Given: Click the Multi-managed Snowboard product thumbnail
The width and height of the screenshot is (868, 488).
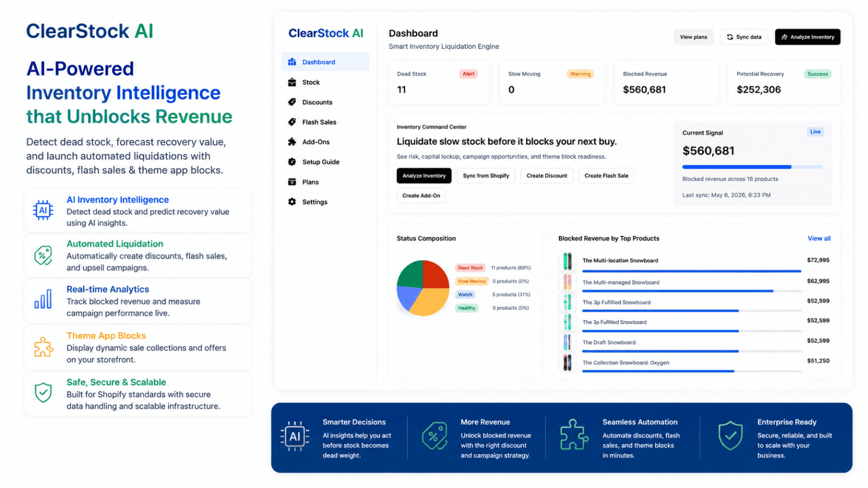Looking at the screenshot, I should [567, 282].
